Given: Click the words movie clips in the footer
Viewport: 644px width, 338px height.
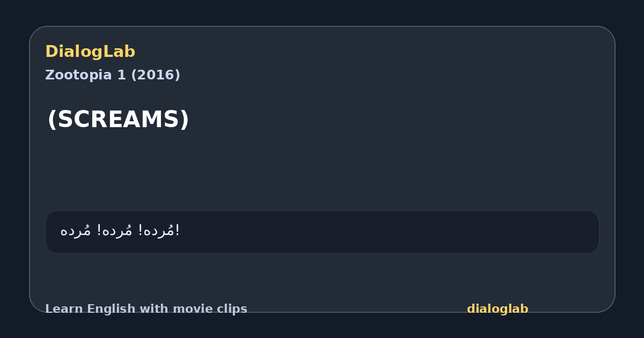Looking at the screenshot, I should [215, 309].
